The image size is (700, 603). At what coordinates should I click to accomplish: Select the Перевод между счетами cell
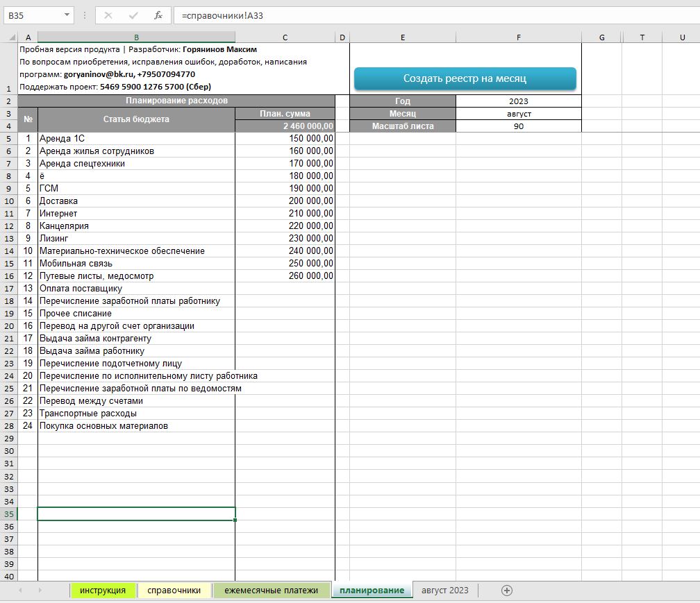[x=137, y=401]
